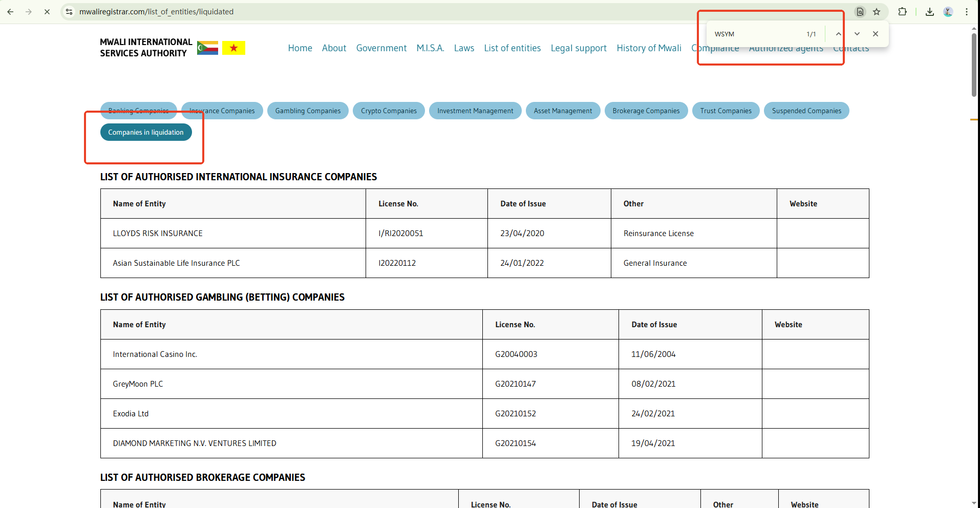Click Companies in liquidation button
The height and width of the screenshot is (508, 980).
(x=146, y=132)
